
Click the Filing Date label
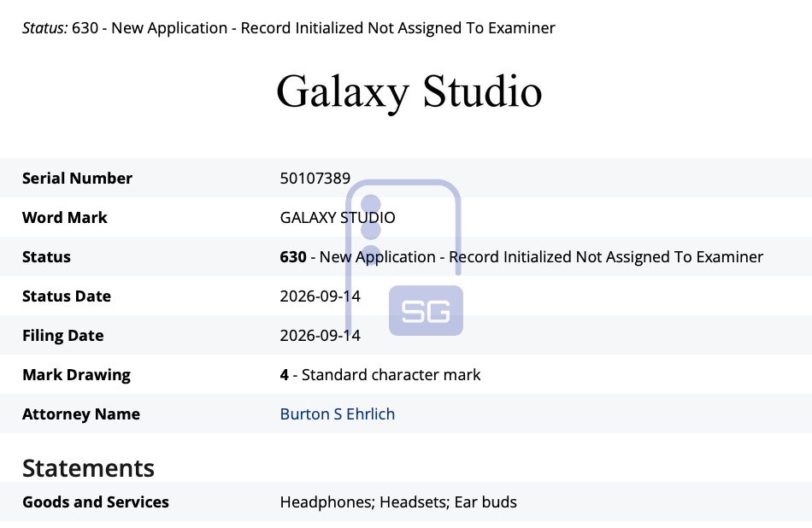pyautogui.click(x=62, y=336)
